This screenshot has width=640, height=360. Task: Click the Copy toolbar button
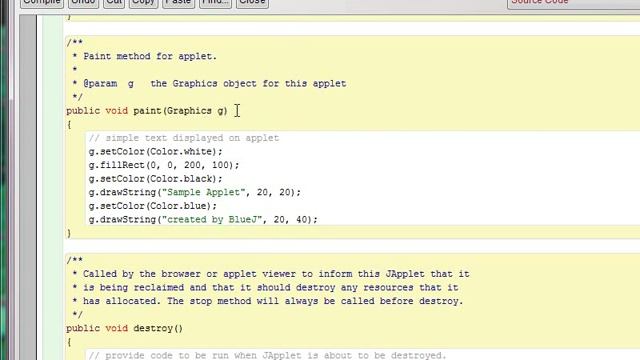pyautogui.click(x=143, y=3)
